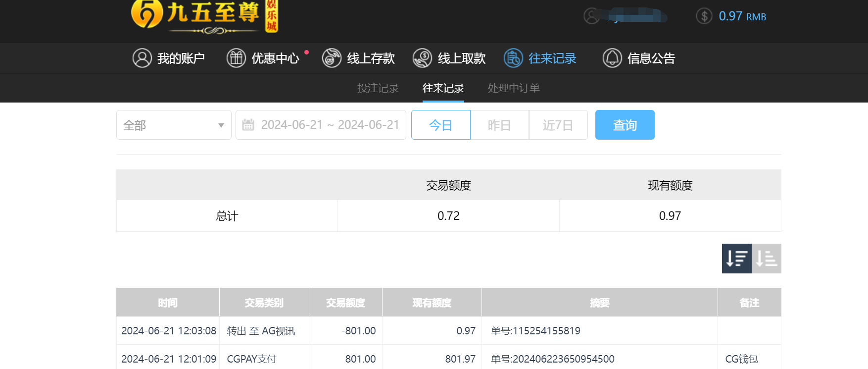Switch to 处理中订单 tab

[x=514, y=88]
